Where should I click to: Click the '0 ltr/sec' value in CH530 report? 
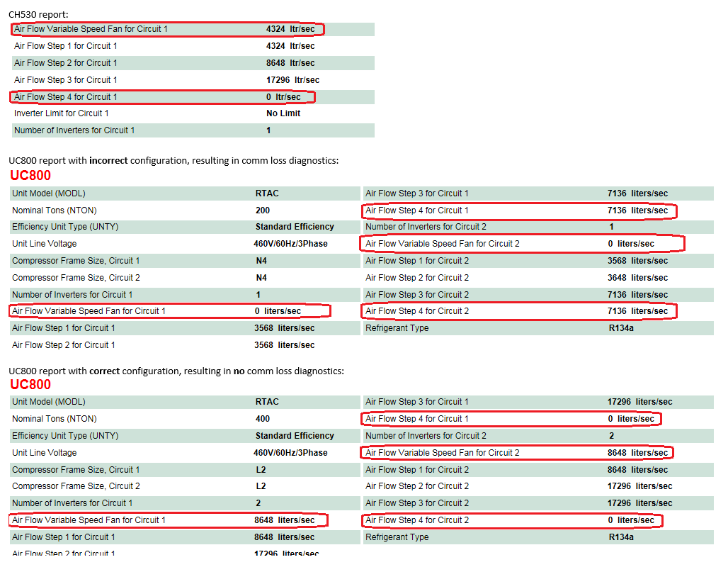click(x=283, y=97)
